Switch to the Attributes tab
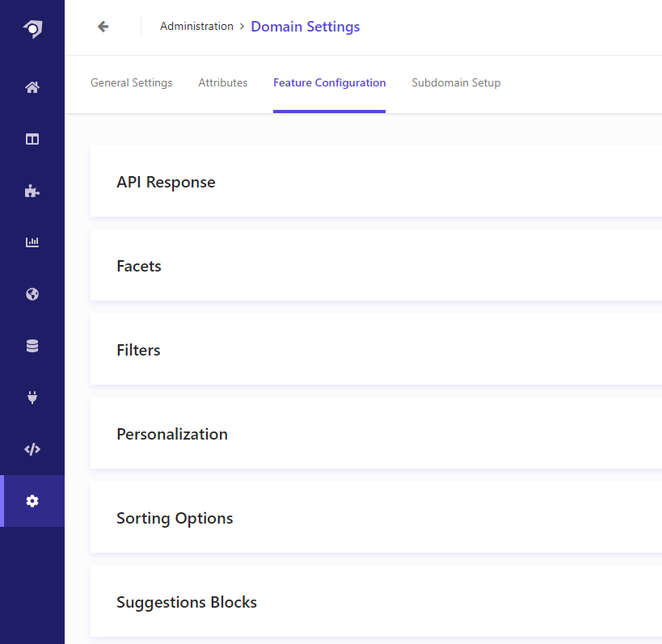This screenshot has width=662, height=644. 223,82
